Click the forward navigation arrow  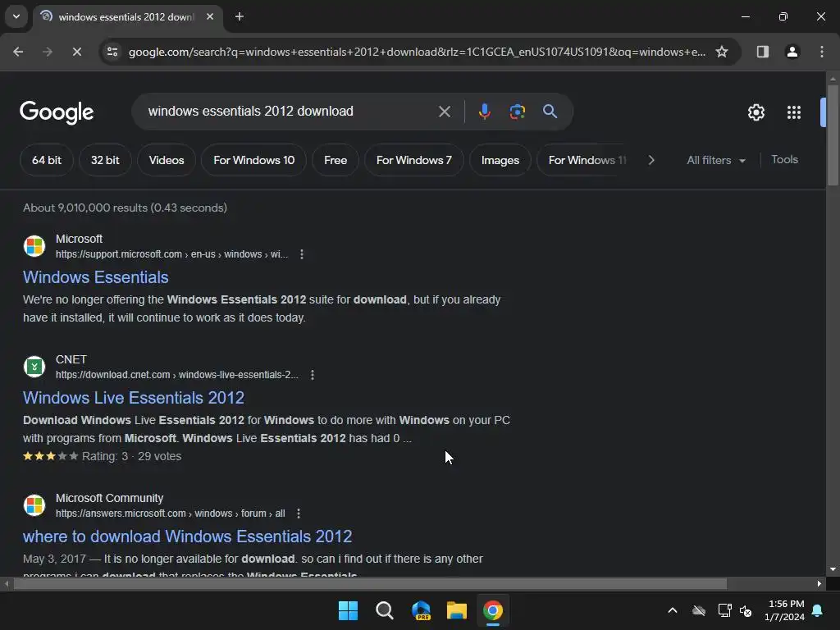click(x=48, y=52)
